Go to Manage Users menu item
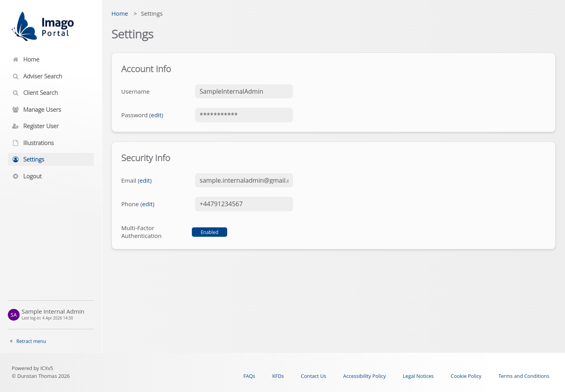565x392 pixels. point(51,109)
